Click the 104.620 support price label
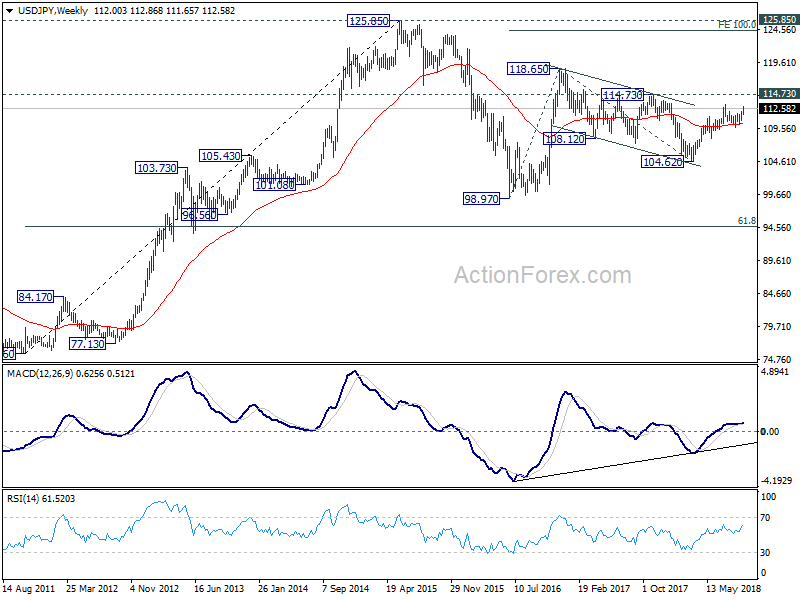Image resolution: width=800 pixels, height=600 pixels. pos(662,162)
